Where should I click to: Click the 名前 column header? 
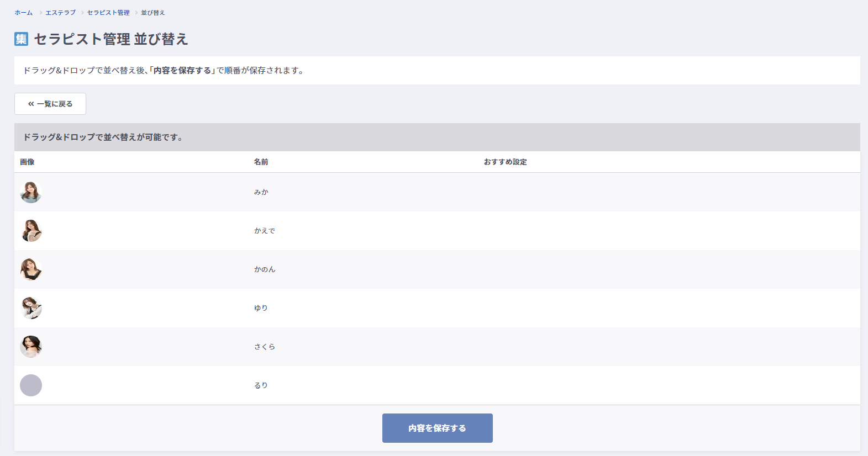(x=261, y=162)
